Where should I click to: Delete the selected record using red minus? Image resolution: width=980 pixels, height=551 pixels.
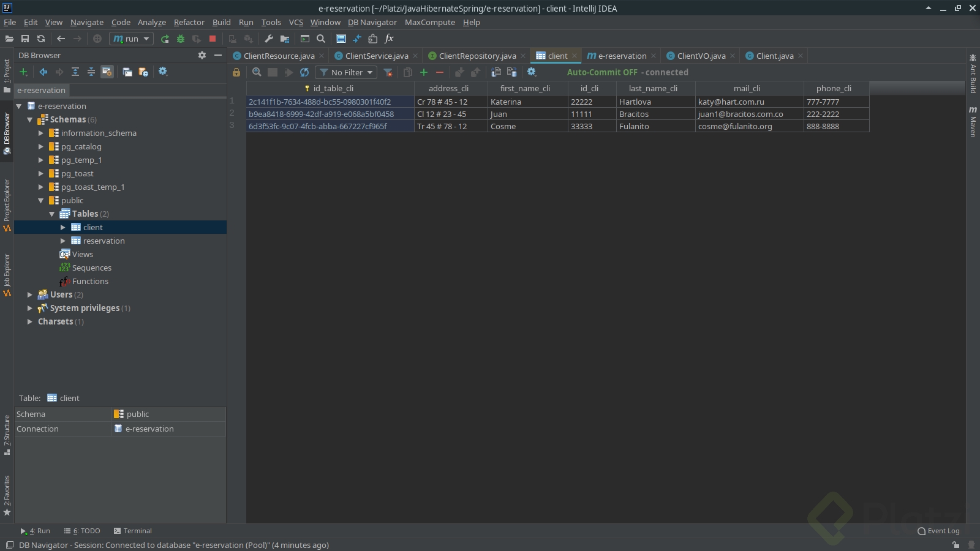[x=439, y=72]
